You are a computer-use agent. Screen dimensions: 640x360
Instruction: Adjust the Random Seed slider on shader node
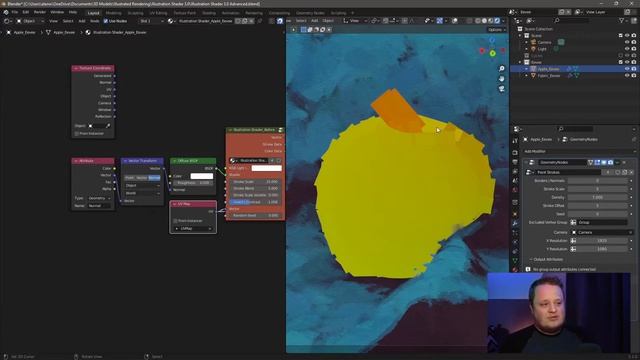tap(255, 215)
